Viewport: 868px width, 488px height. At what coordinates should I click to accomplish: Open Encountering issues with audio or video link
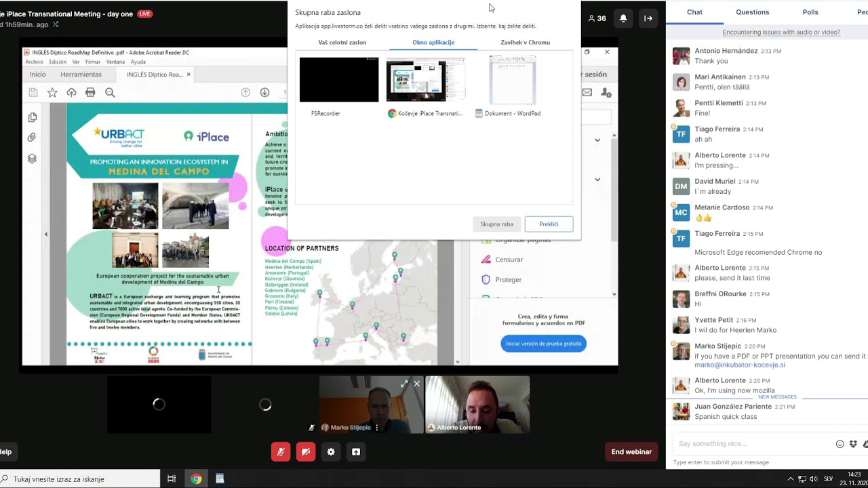[x=781, y=32]
